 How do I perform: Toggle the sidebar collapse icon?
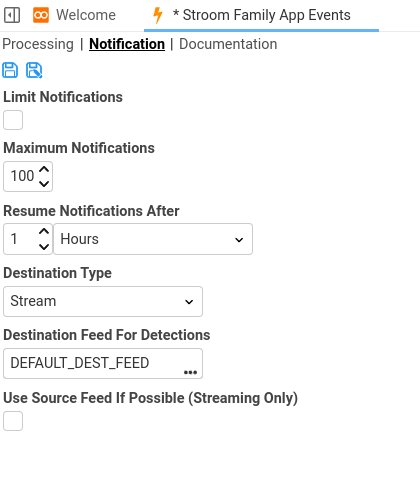[12, 15]
